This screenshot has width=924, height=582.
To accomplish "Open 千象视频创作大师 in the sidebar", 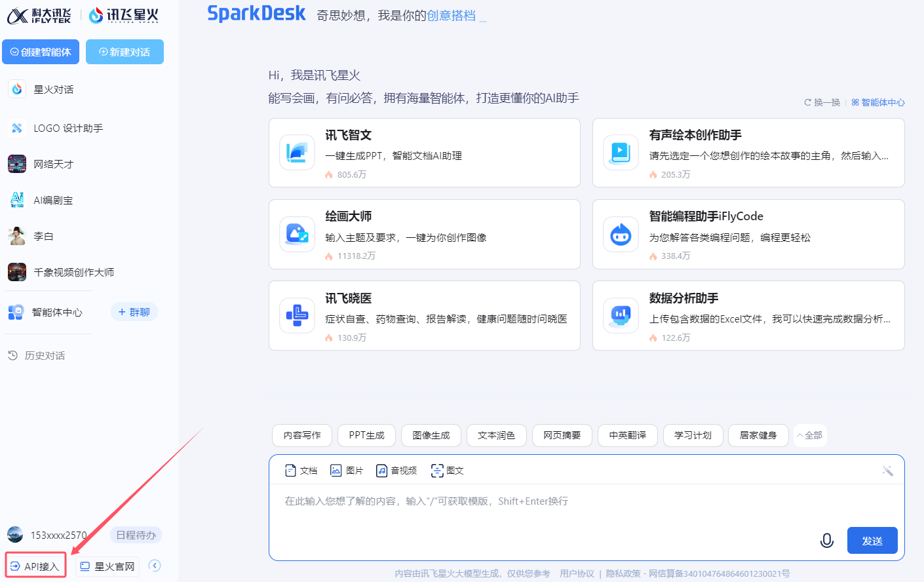I will pyautogui.click(x=74, y=273).
